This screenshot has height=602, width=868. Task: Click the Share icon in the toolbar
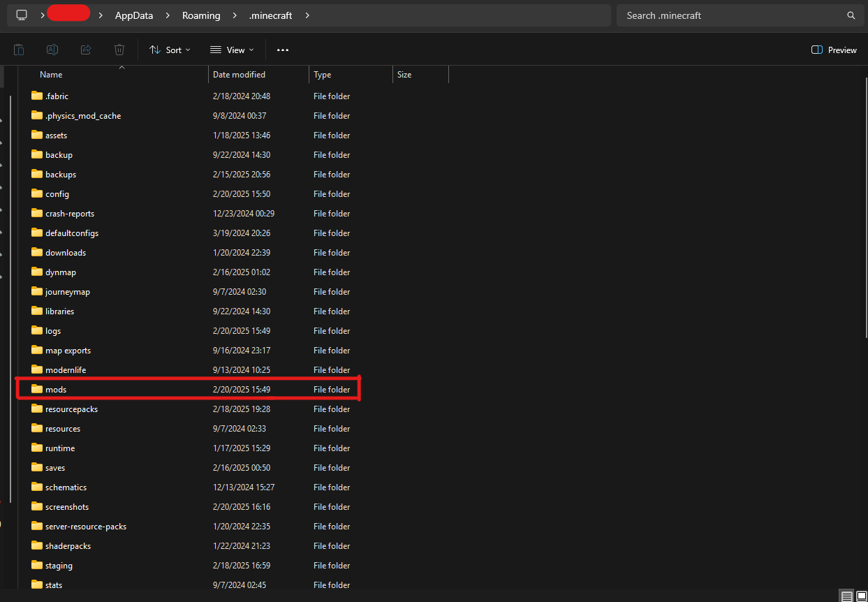click(86, 50)
